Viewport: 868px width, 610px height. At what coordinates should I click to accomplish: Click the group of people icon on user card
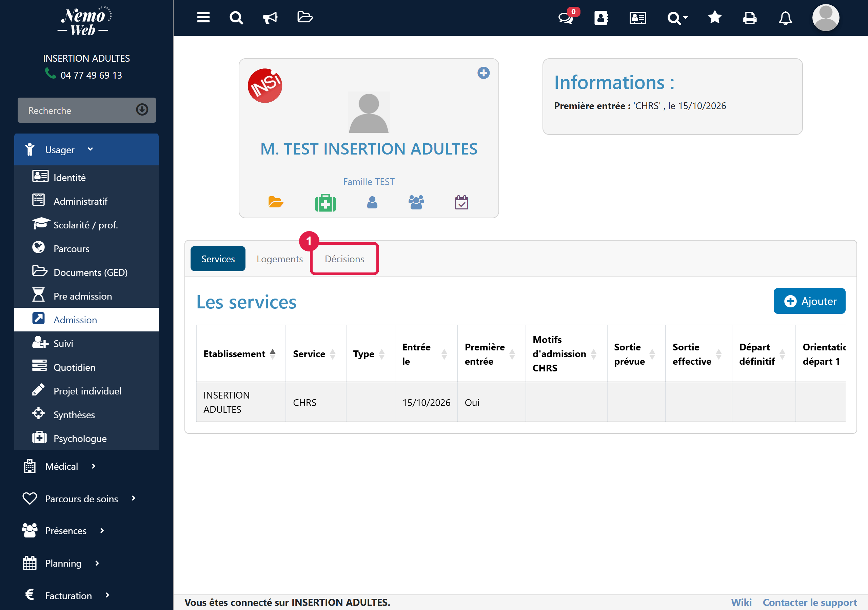coord(416,203)
